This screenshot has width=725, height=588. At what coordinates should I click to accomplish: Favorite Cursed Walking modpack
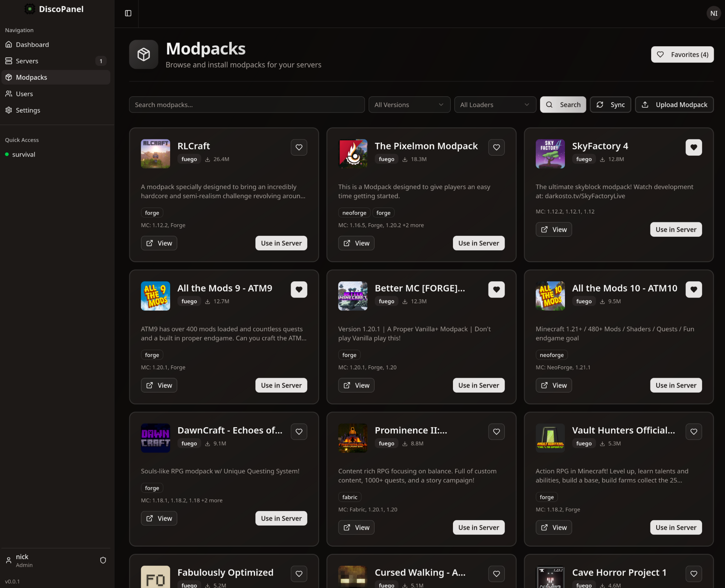(x=496, y=574)
